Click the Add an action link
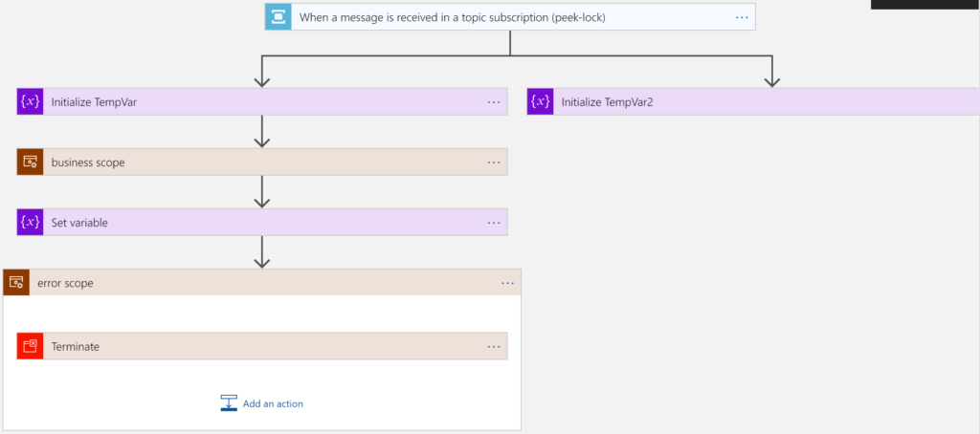980x434 pixels. pos(273,403)
